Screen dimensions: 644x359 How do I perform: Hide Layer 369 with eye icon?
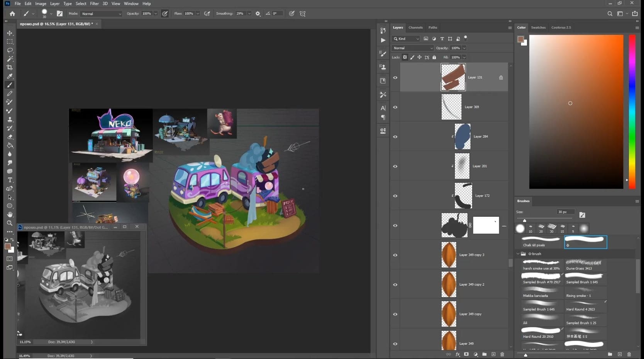tap(395, 107)
